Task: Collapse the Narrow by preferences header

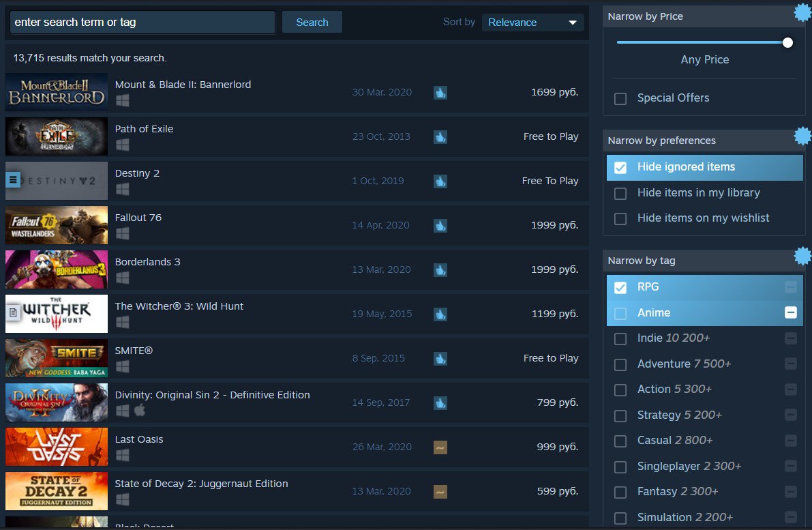Action: click(x=704, y=141)
